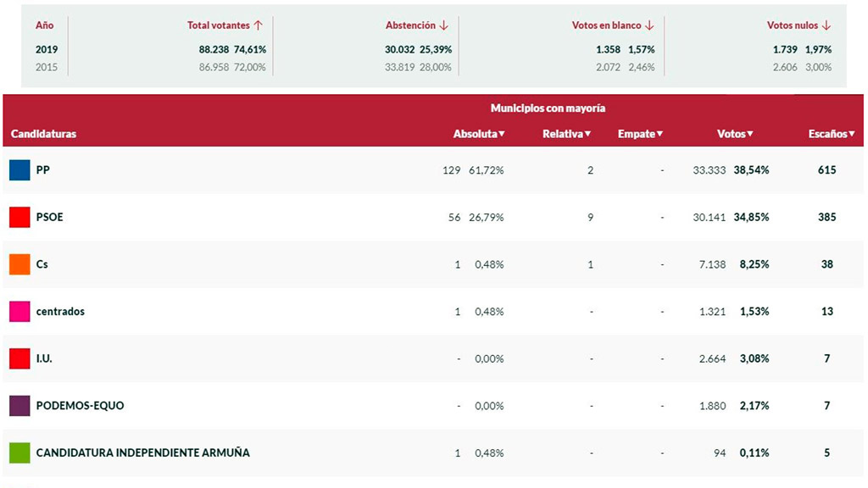Click the Votos nulos down arrow
This screenshot has width=868, height=488.
point(826,25)
